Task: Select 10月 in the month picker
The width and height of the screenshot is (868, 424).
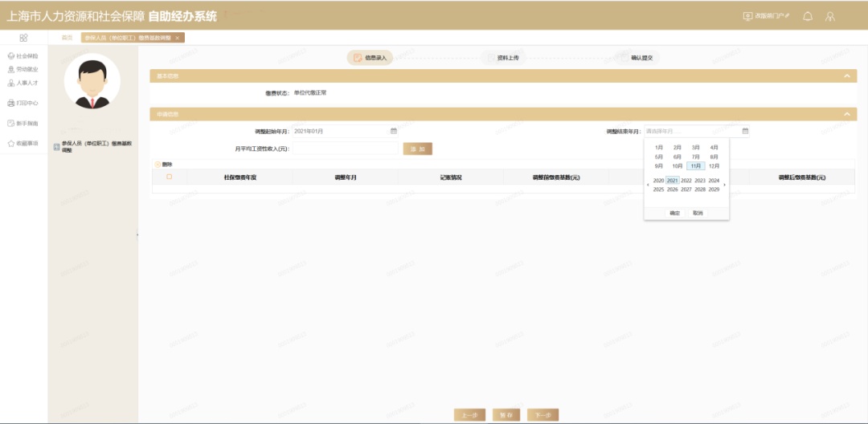Action: (678, 166)
